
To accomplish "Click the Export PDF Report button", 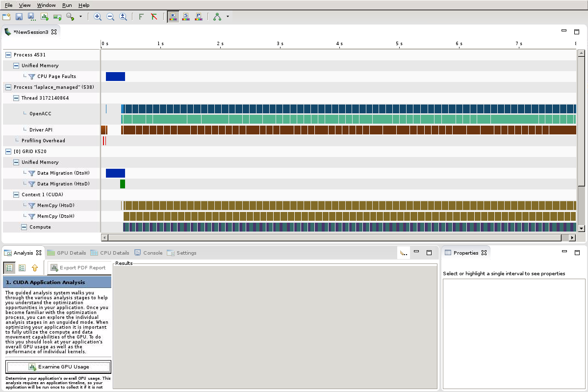I will pyautogui.click(x=78, y=268).
